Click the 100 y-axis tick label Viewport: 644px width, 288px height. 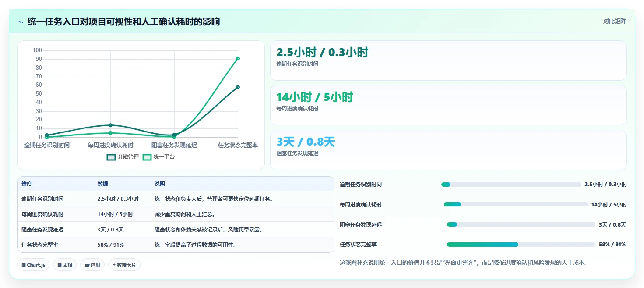click(x=37, y=50)
